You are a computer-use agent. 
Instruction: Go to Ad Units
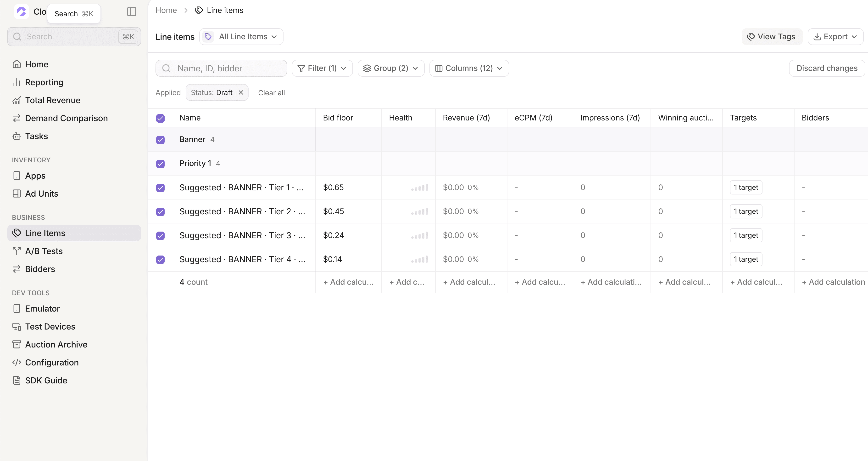click(x=74, y=194)
